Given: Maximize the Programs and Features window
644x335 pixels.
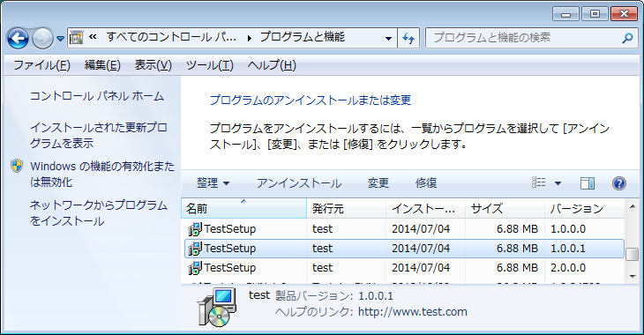Looking at the screenshot, I should pos(595,14).
